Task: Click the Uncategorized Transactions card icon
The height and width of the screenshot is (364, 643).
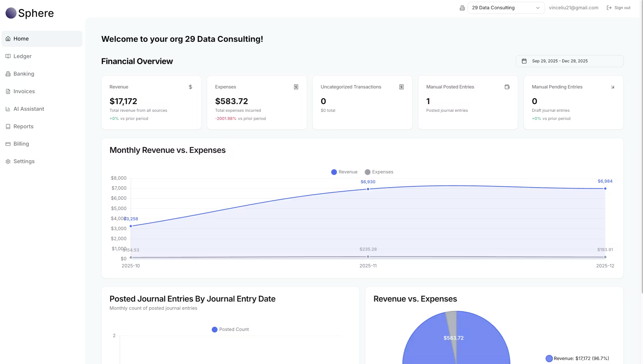Action: point(401,87)
